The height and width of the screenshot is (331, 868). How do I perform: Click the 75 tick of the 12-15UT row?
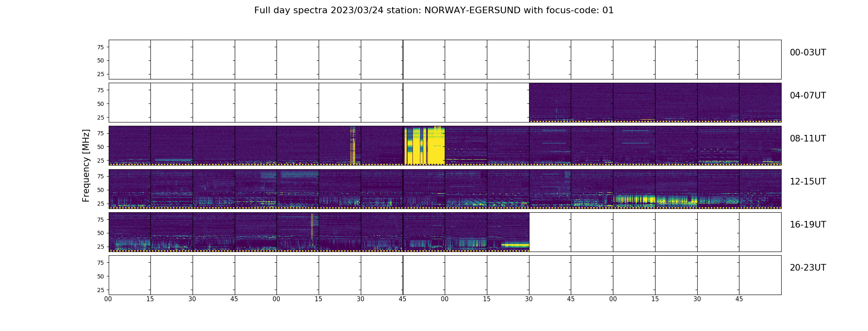[x=100, y=176]
